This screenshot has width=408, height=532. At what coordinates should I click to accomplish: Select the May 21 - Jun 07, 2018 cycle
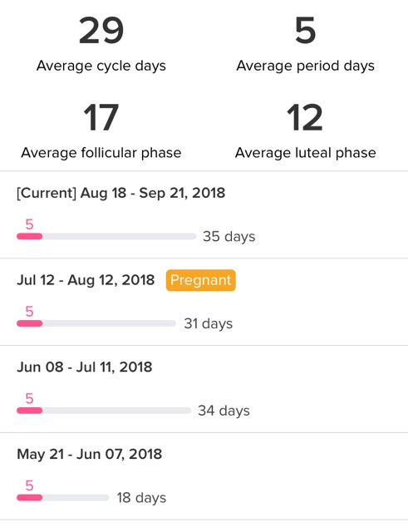click(x=204, y=476)
